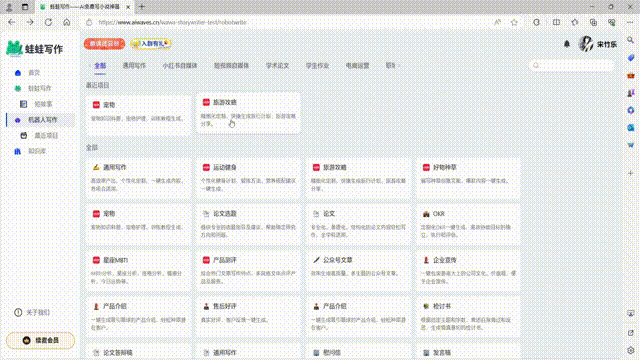Click the 蛙蛙写作 frog logo
The height and width of the screenshot is (360, 640).
point(34,49)
